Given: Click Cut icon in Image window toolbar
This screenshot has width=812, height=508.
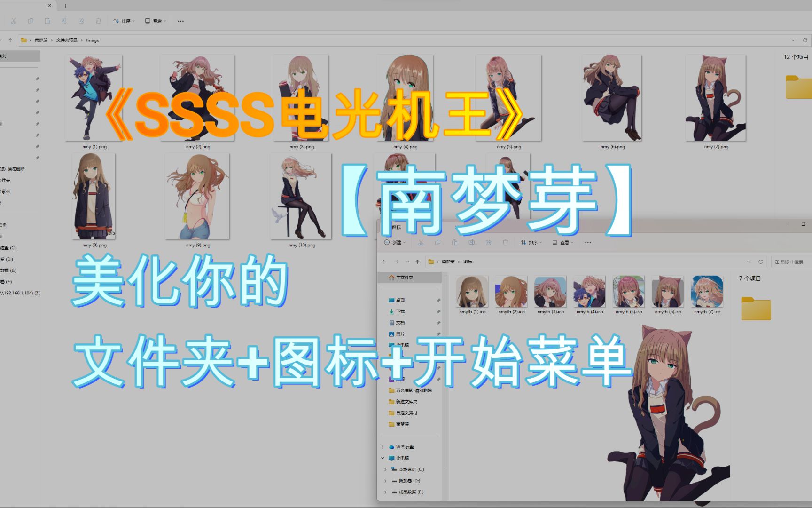Looking at the screenshot, I should click(14, 21).
